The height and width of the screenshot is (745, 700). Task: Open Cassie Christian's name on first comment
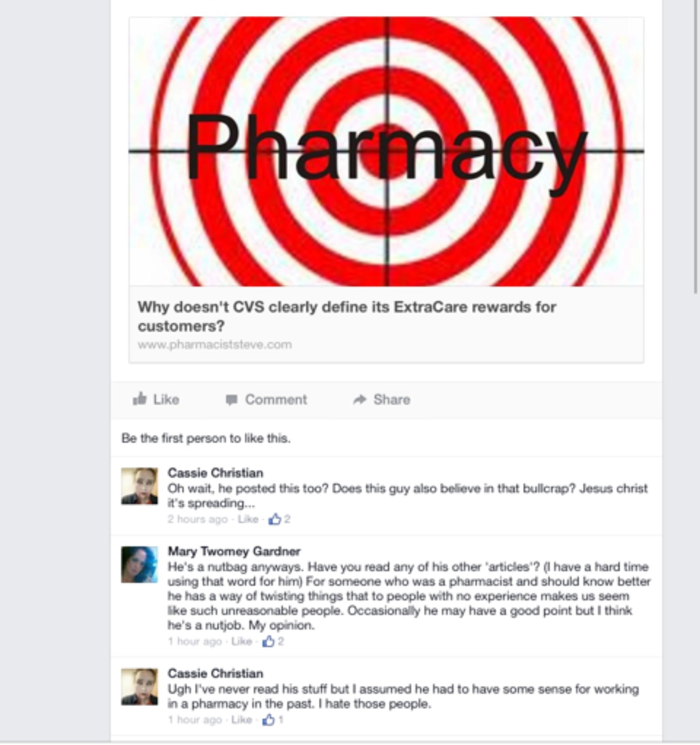click(215, 473)
